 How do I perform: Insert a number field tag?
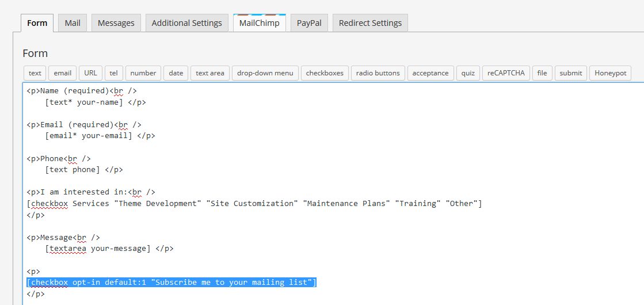(x=143, y=73)
